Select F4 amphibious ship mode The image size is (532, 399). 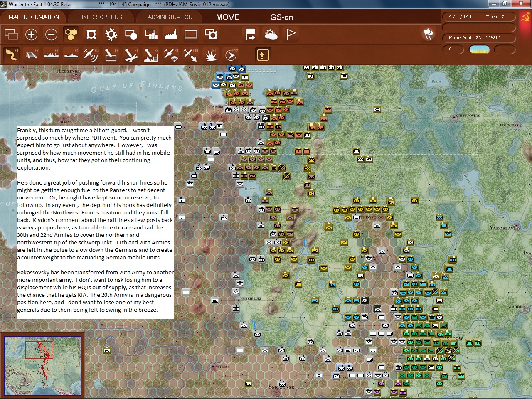click(x=71, y=54)
